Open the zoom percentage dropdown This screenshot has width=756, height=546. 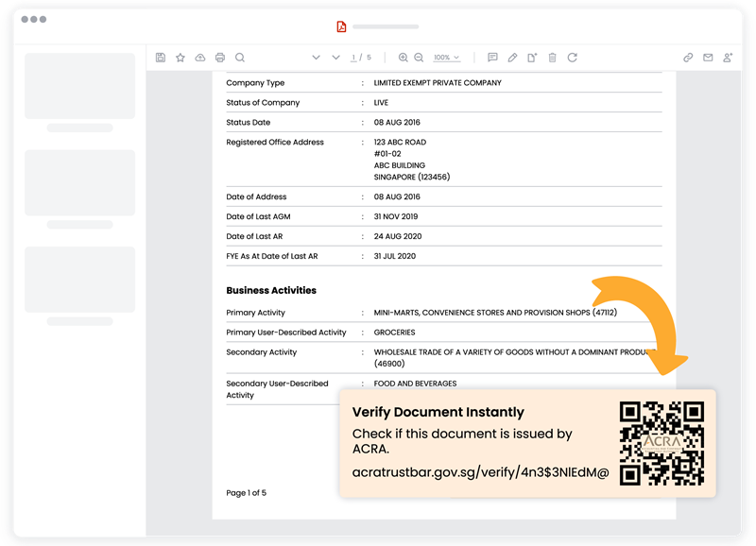click(x=444, y=58)
